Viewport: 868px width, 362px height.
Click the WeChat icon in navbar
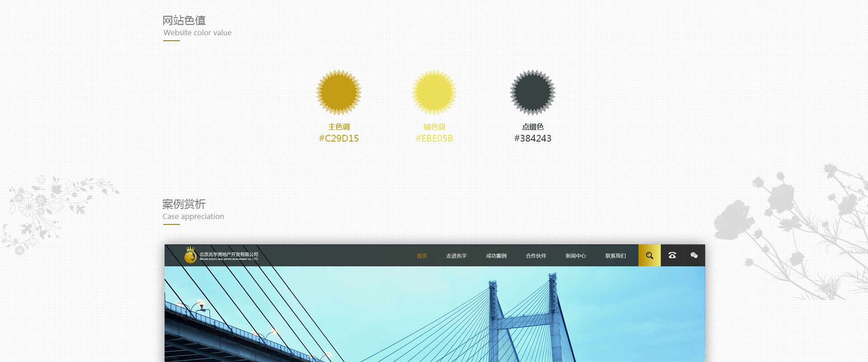tap(694, 256)
